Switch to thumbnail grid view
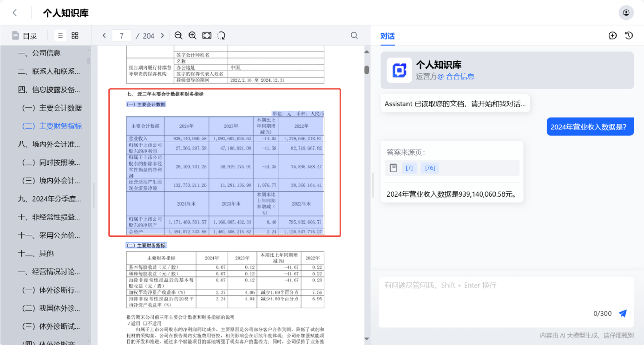This screenshot has width=644, height=345. (75, 35)
